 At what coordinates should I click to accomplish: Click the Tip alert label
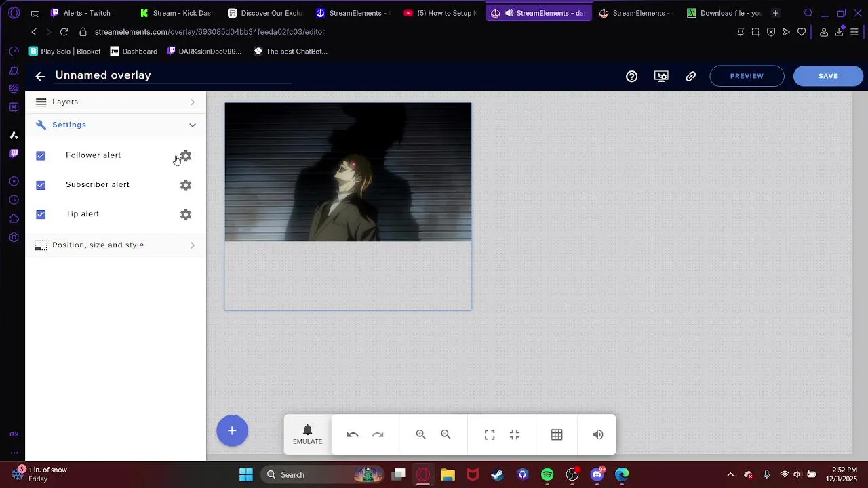point(82,213)
